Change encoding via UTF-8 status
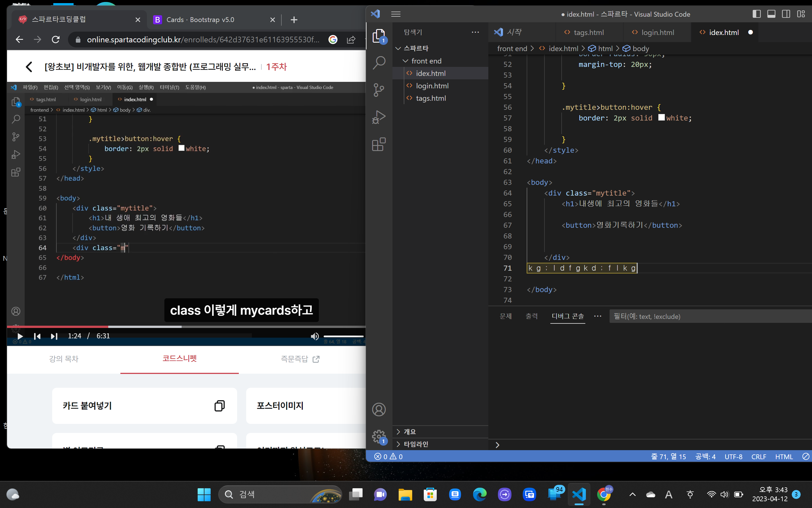 (734, 457)
